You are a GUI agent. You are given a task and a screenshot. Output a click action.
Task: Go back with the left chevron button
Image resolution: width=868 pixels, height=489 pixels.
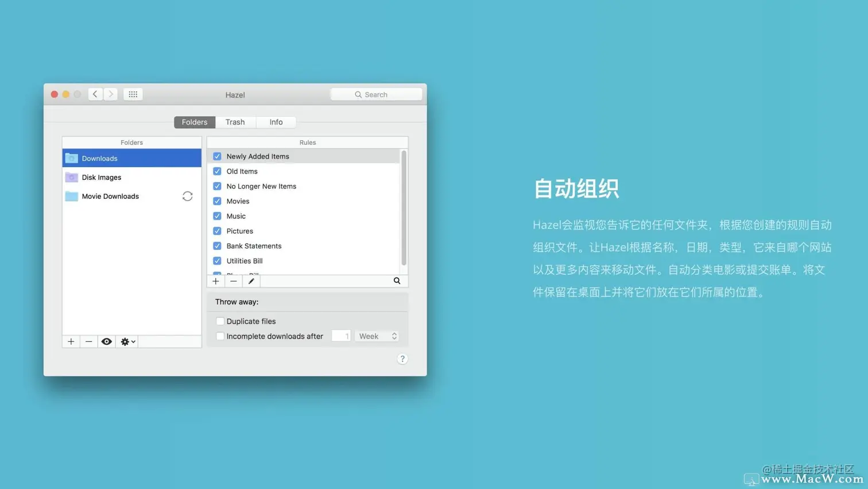(x=95, y=94)
